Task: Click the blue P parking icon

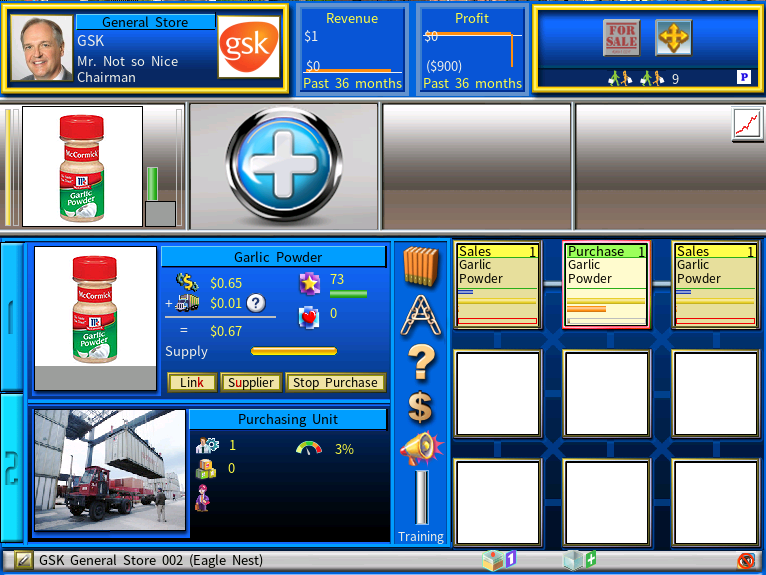Action: pyautogui.click(x=744, y=77)
